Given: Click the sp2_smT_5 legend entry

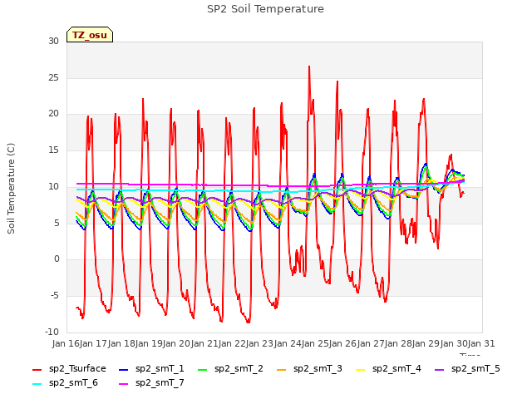Looking at the screenshot, I should pyautogui.click(x=467, y=369).
